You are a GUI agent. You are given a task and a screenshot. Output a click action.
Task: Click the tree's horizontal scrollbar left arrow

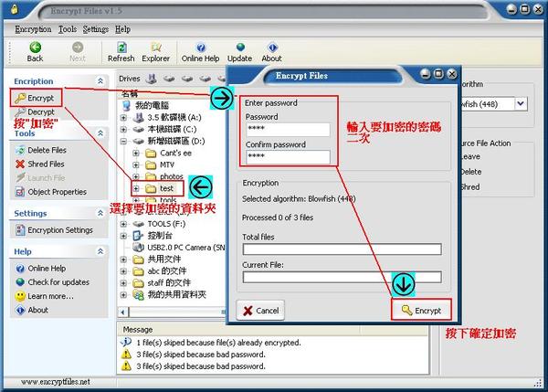(123, 312)
